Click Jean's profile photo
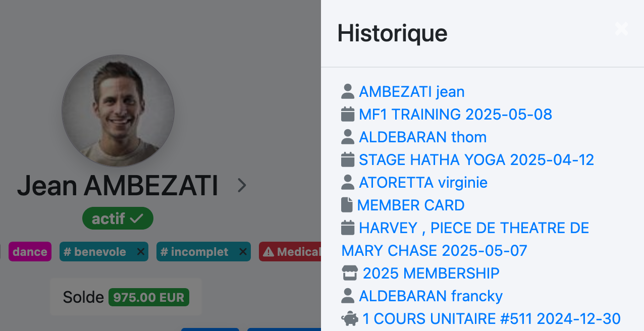Viewport: 644px width, 331px height. (118, 111)
